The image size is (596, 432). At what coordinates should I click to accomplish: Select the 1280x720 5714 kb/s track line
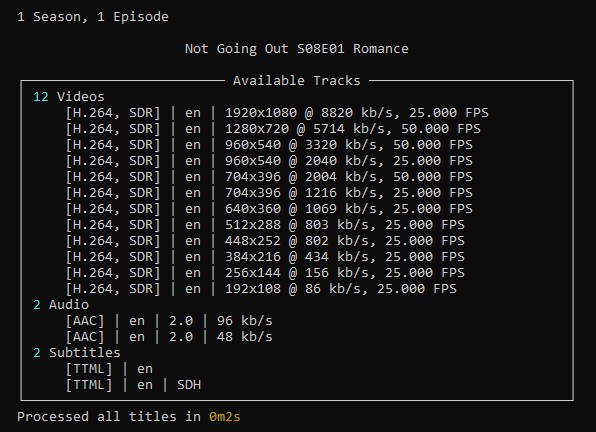tap(273, 129)
